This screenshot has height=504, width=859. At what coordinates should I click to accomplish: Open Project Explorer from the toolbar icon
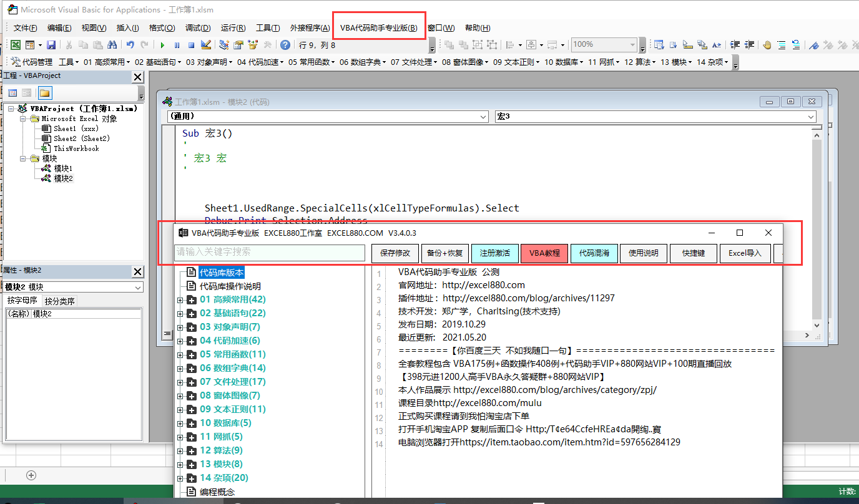(224, 45)
